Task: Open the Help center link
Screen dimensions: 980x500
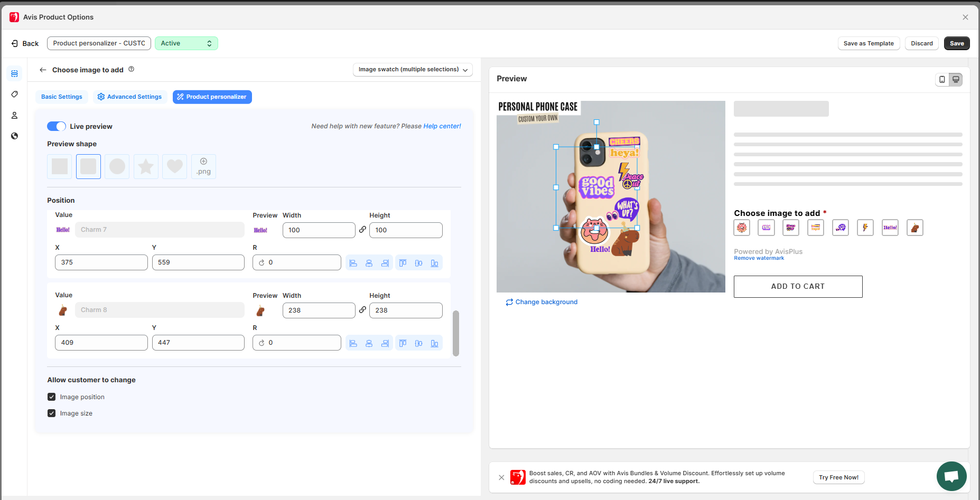Action: click(x=442, y=126)
